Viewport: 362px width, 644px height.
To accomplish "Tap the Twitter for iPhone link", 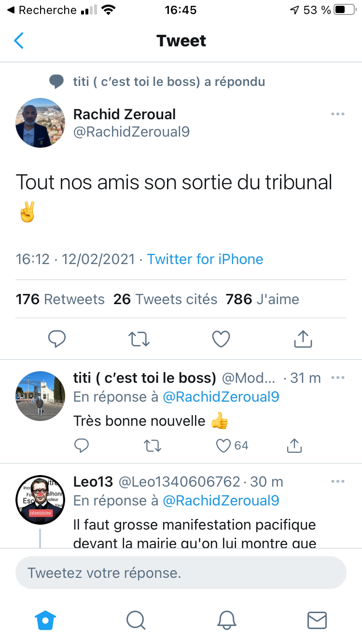I will [x=205, y=259].
